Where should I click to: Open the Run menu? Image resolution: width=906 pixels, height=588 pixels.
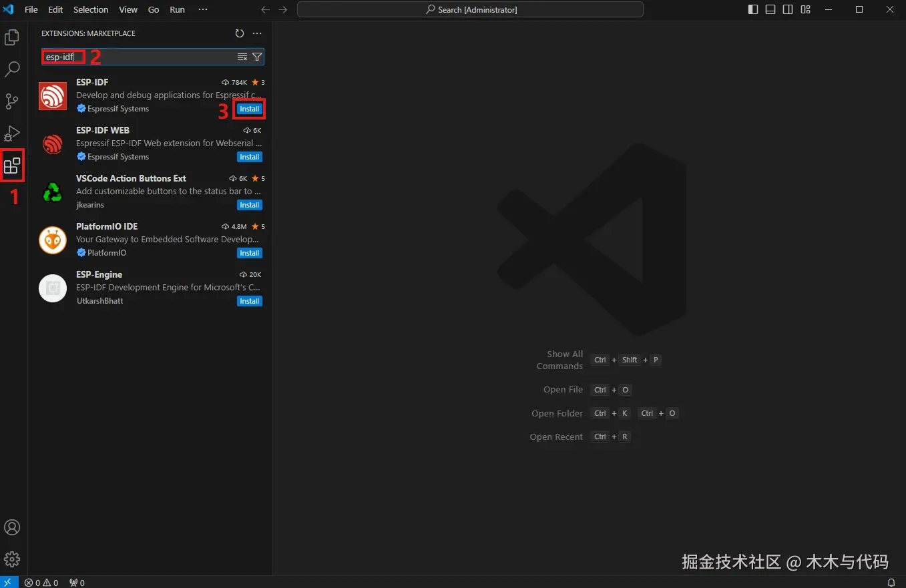click(x=177, y=9)
